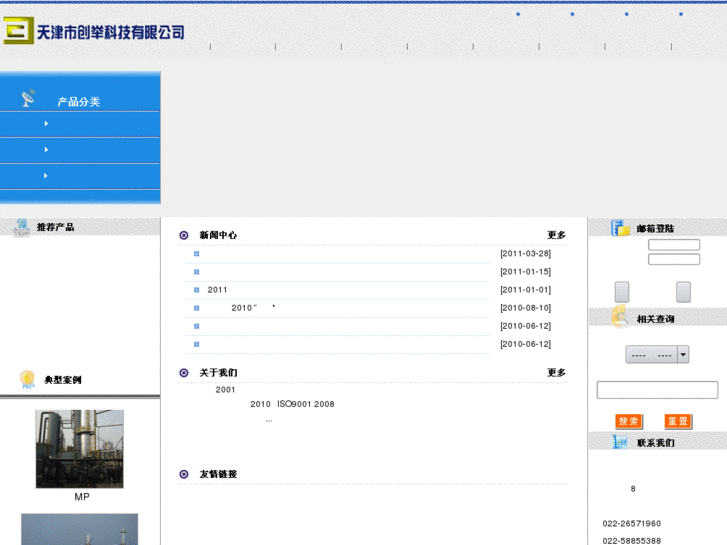The width and height of the screenshot is (727, 545).
Task: Click bullet icon of news dated 2011-01-01
Action: coord(197,290)
